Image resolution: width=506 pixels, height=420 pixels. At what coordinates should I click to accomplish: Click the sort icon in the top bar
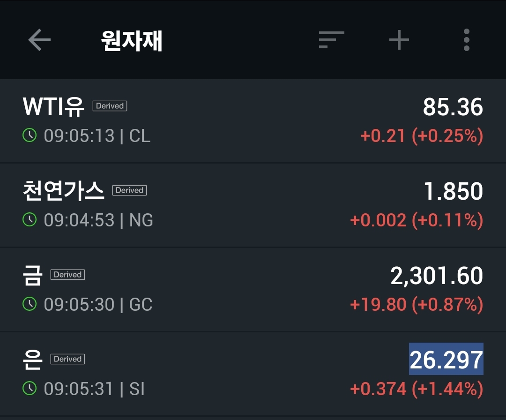click(x=331, y=40)
